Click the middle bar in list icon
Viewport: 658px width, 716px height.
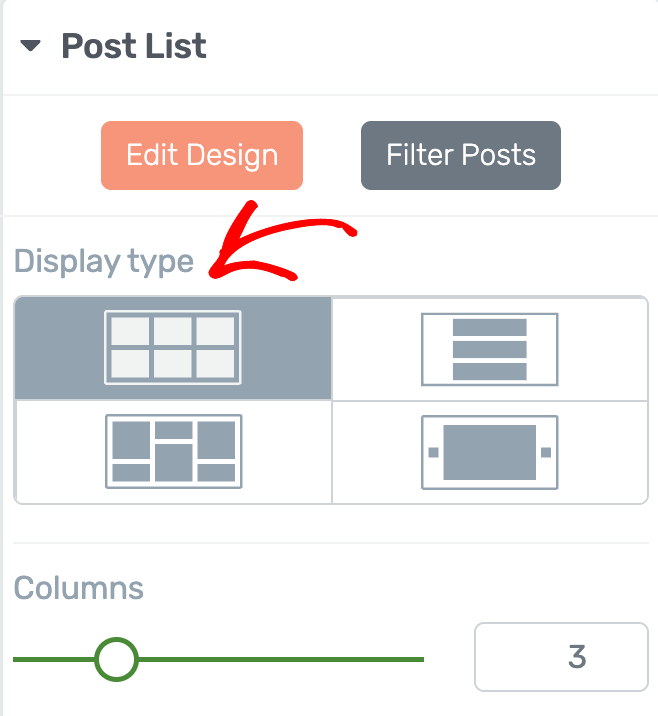click(490, 349)
